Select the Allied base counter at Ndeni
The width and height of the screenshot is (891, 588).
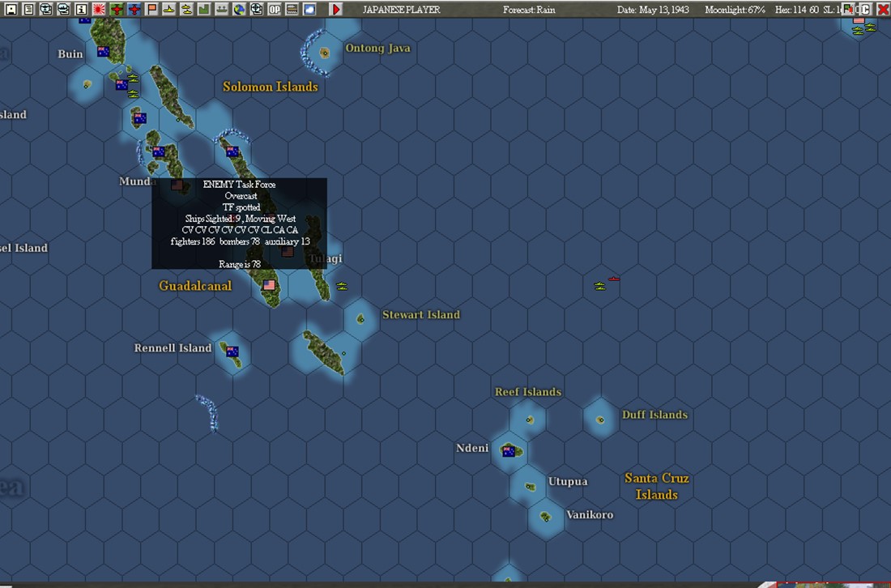509,450
